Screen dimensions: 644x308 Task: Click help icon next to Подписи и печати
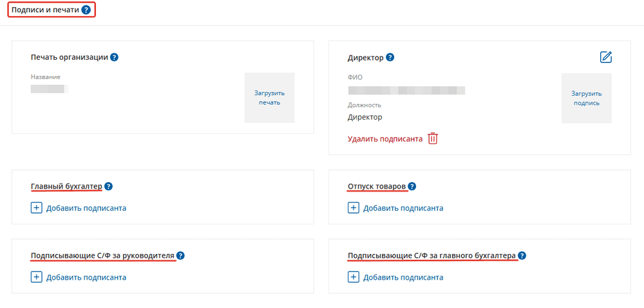pos(86,10)
